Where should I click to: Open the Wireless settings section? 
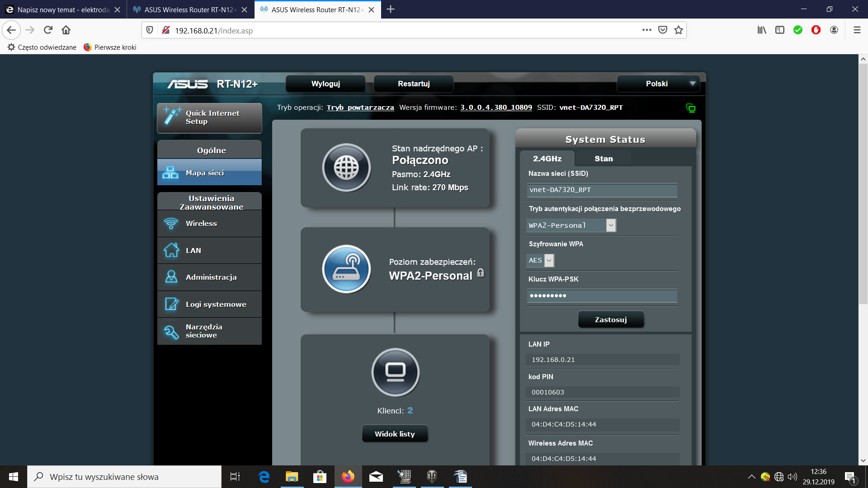[x=201, y=223]
